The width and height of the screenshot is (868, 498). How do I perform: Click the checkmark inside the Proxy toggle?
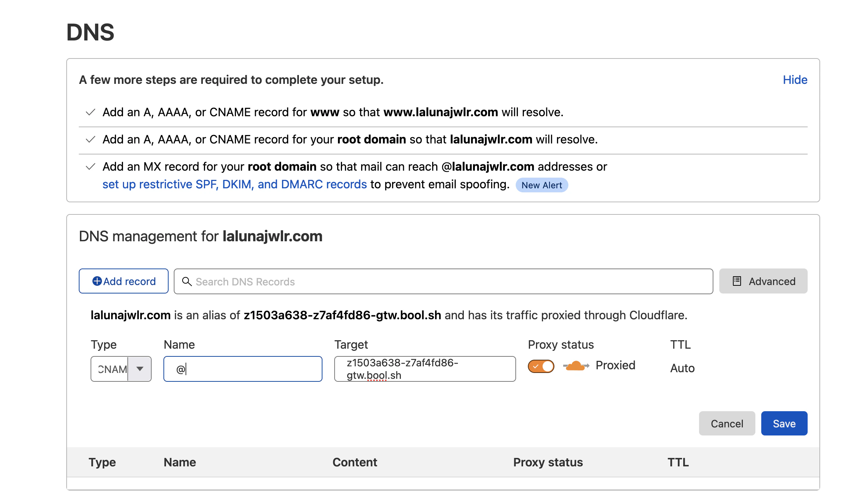536,365
